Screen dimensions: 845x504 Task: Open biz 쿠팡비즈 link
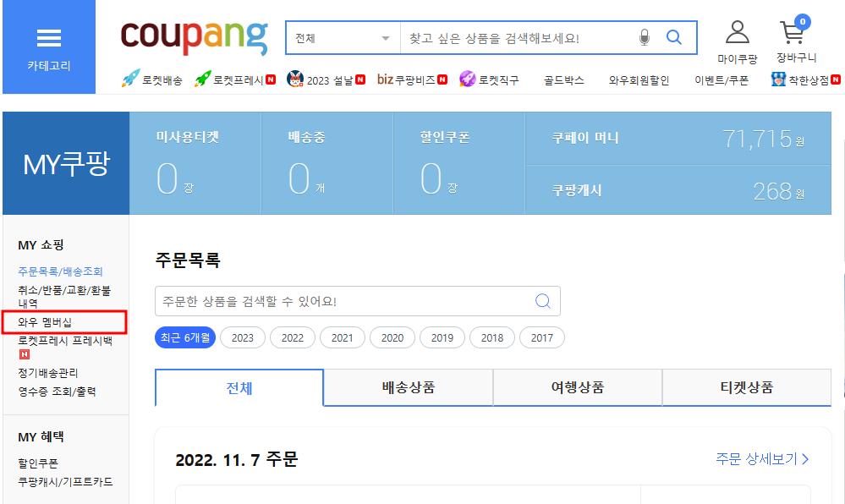pos(412,79)
